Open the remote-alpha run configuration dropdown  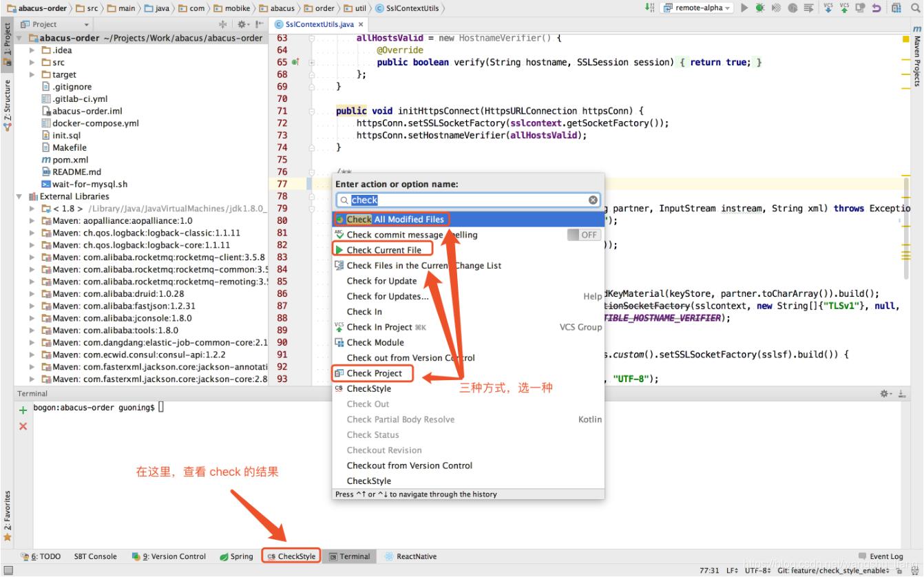[698, 8]
